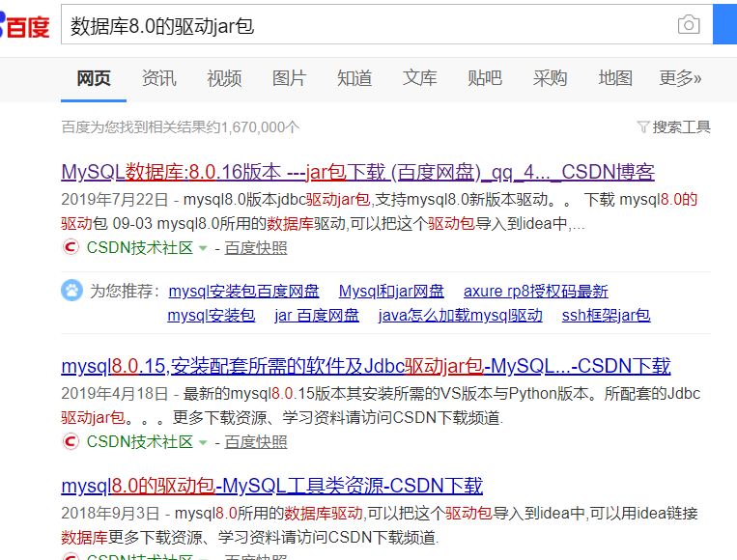Open camera image search icon
Screen dimensions: 737x560
point(689,24)
